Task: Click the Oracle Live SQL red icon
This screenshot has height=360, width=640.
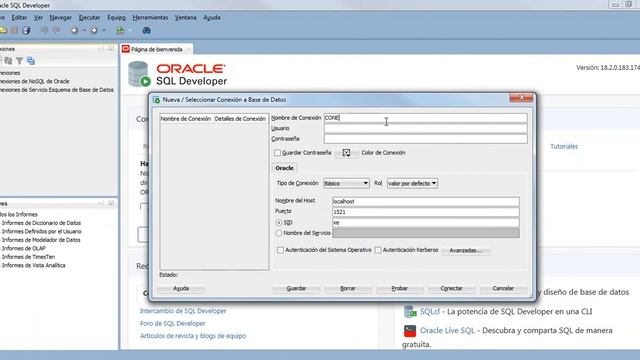Action: point(410,331)
